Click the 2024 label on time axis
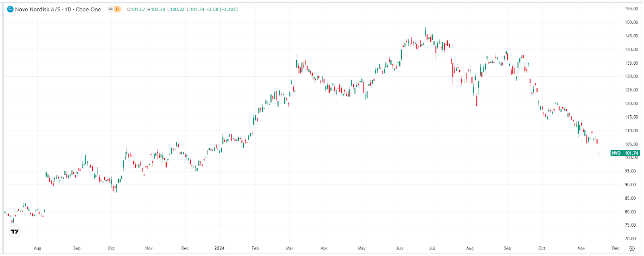This screenshot has height=256, width=644. coord(219,248)
